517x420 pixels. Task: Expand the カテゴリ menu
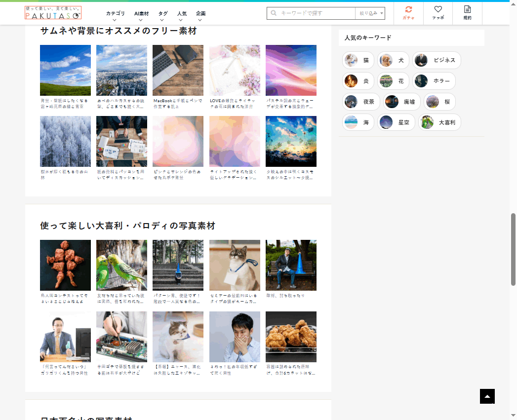coord(115,14)
